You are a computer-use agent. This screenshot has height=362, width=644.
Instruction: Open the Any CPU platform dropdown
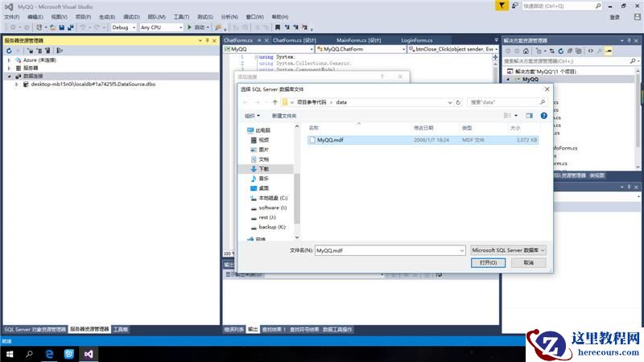161,27
